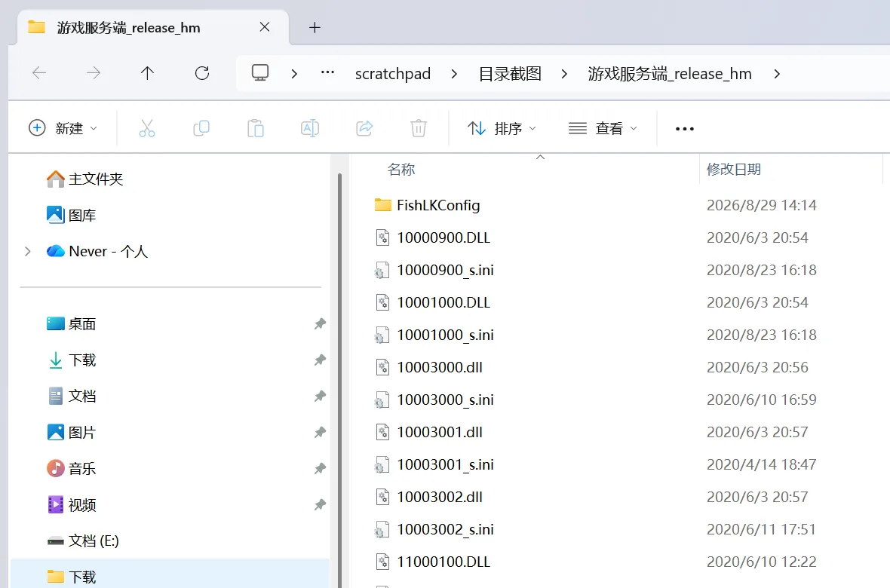The height and width of the screenshot is (588, 890).
Task: Select file 10001000.DLL
Action: coord(432,302)
